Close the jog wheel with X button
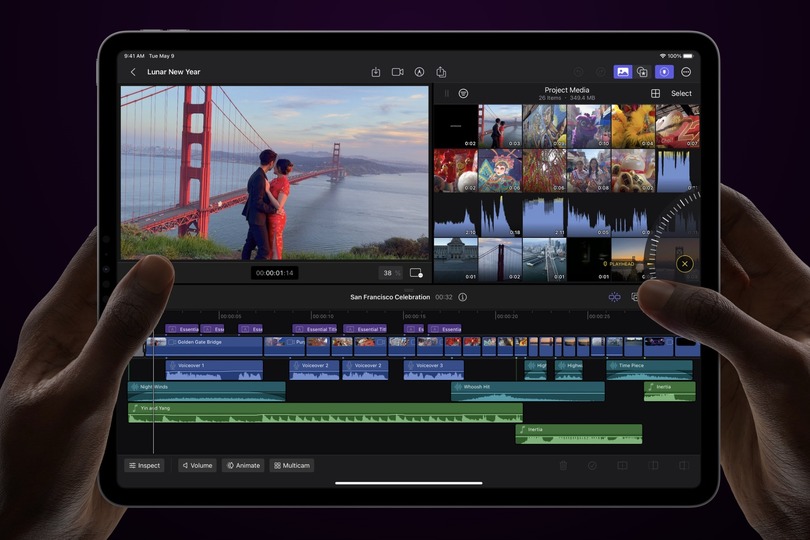810x540 pixels. click(684, 264)
